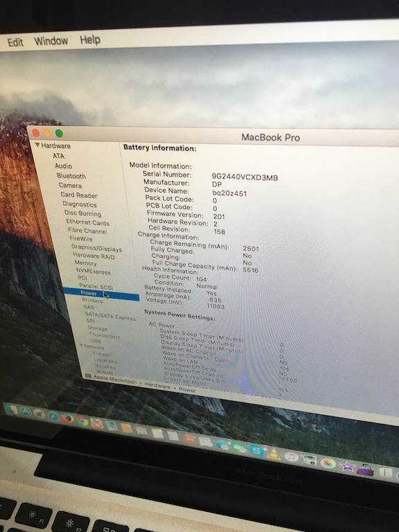Close the MacBook Pro window
This screenshot has height=532, width=399.
tap(35, 133)
